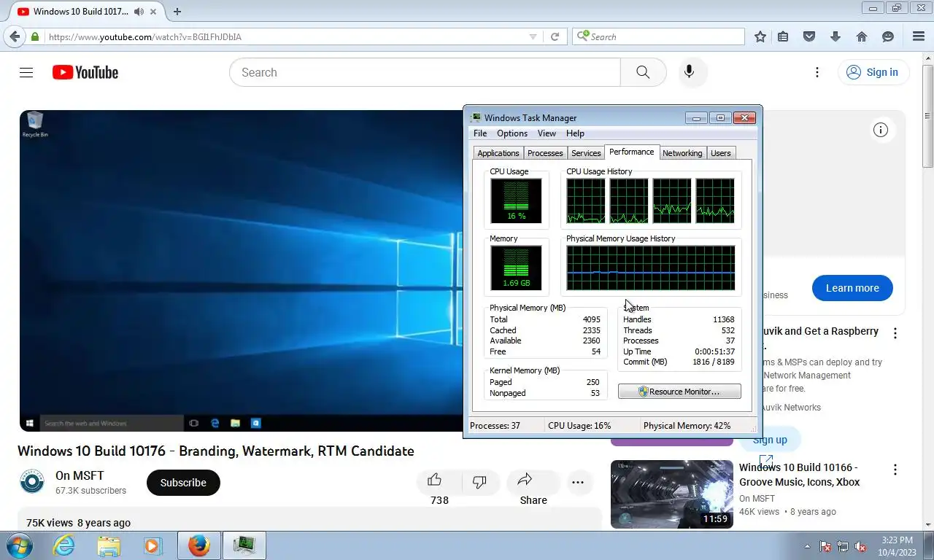Open Resource Monitor from Task Manager
This screenshot has height=560, width=934.
pyautogui.click(x=679, y=392)
